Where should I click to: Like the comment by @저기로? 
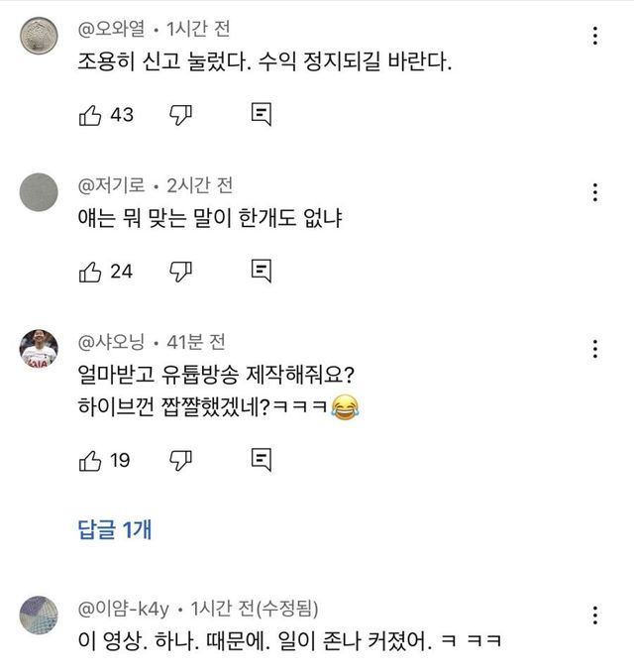90,270
